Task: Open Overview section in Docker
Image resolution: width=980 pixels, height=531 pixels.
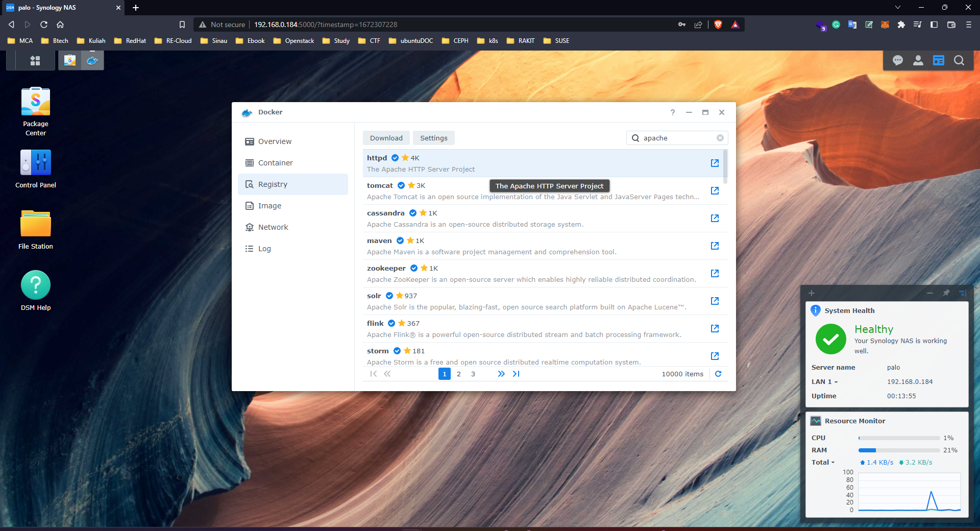Action: [293, 141]
